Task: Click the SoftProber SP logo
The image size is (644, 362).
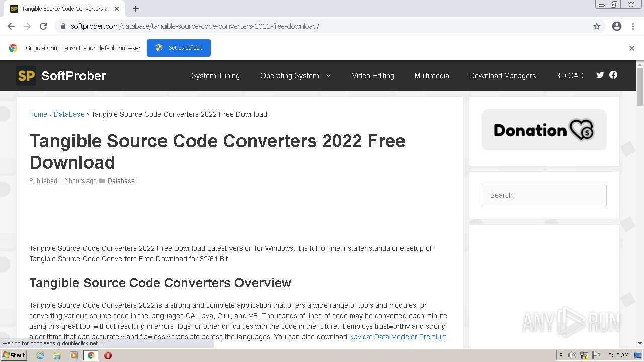Action: 26,76
